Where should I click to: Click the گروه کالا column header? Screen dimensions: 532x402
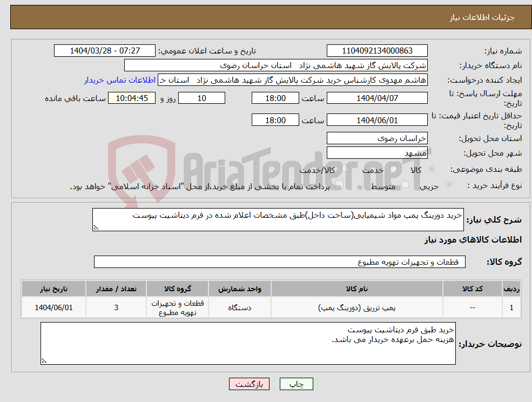(x=178, y=289)
